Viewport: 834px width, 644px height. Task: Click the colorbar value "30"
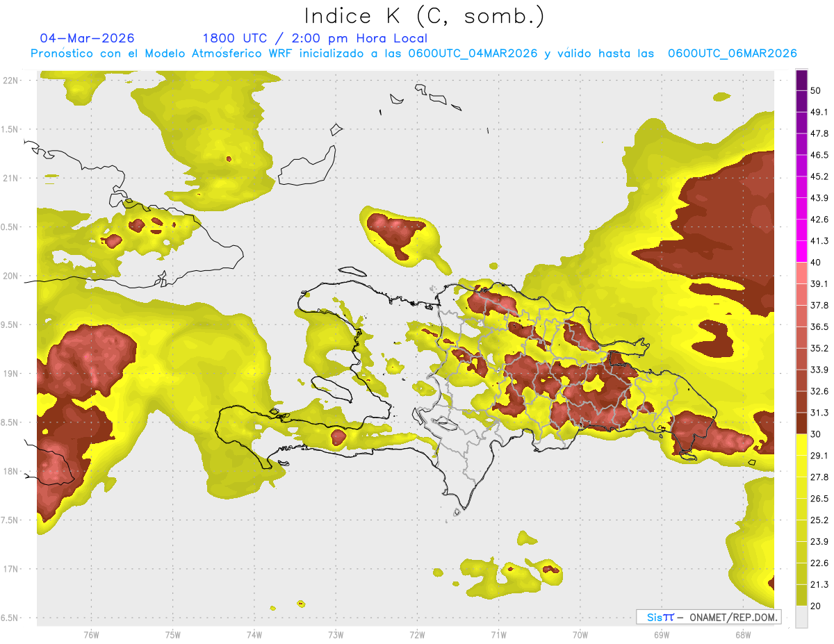click(817, 434)
